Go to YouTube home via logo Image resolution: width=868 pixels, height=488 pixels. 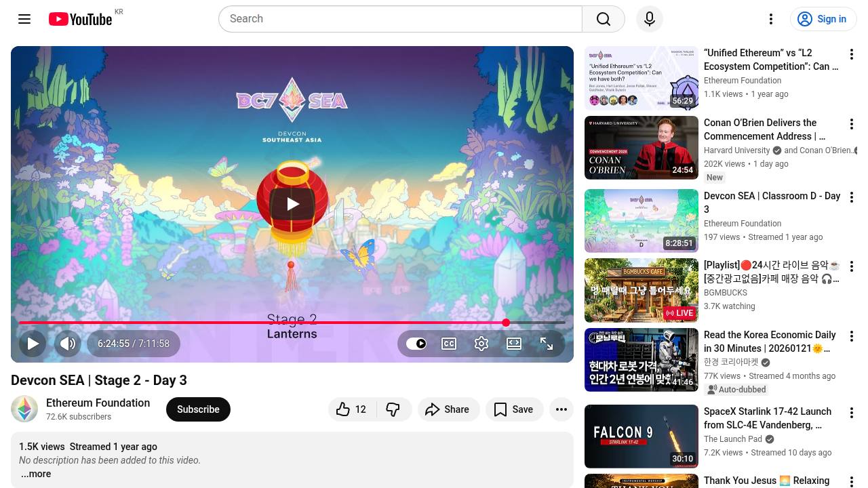[81, 19]
